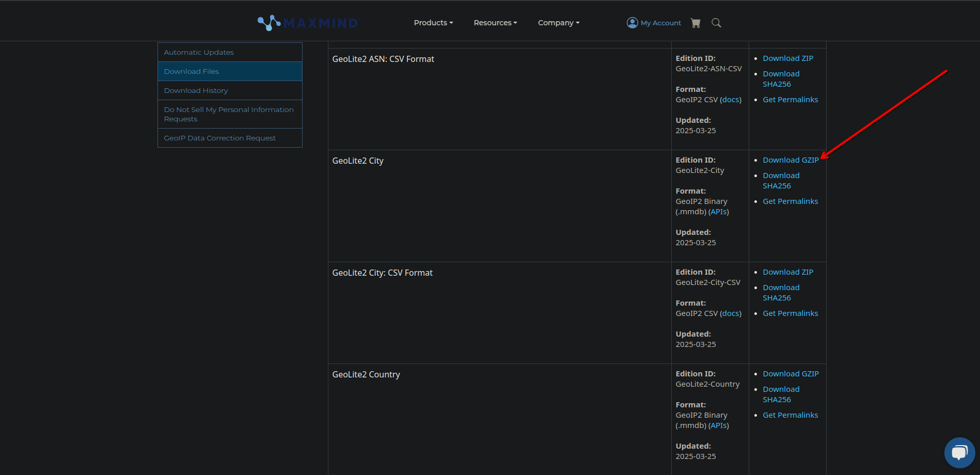Click the 'GeoLite2 ASN: CSV Format' title
The image size is (980, 475).
(383, 59)
